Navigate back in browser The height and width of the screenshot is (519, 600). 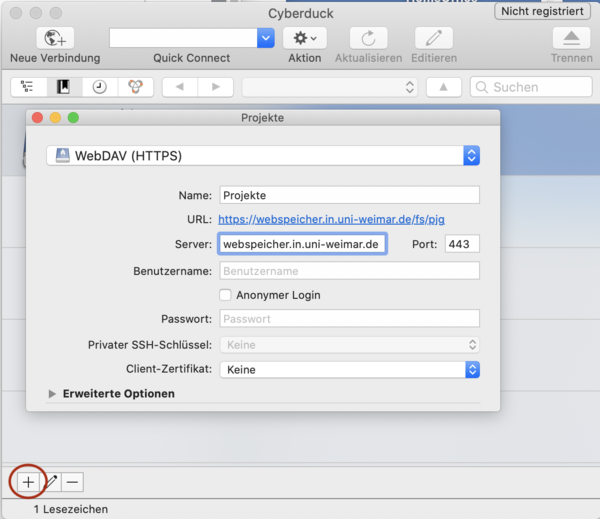[x=180, y=87]
